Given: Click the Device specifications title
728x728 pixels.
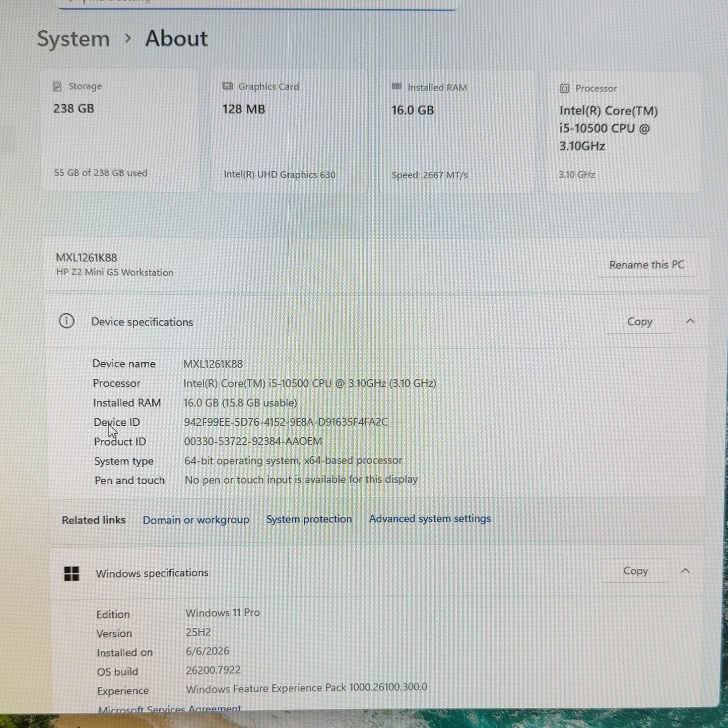Looking at the screenshot, I should pos(142,322).
